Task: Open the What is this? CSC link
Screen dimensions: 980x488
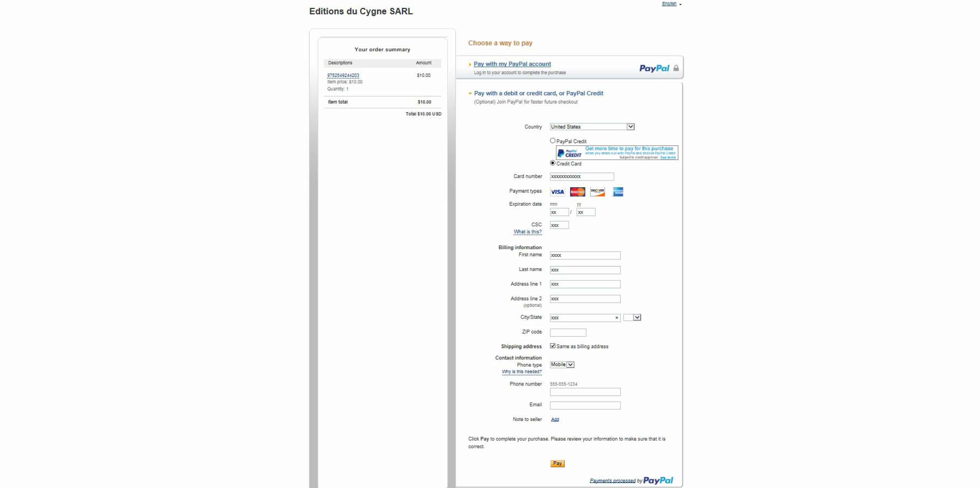Action: (x=527, y=232)
